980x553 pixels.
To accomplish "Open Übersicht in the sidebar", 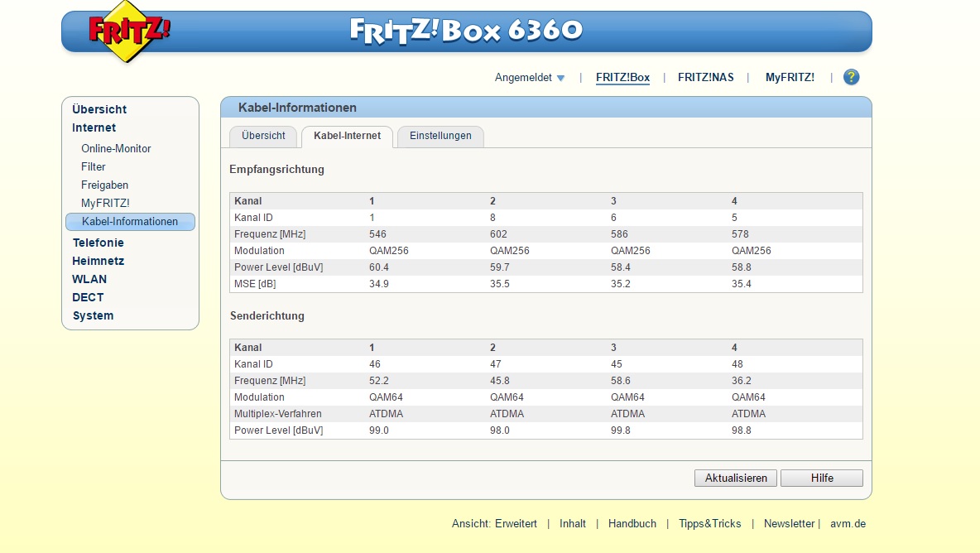I will [99, 109].
